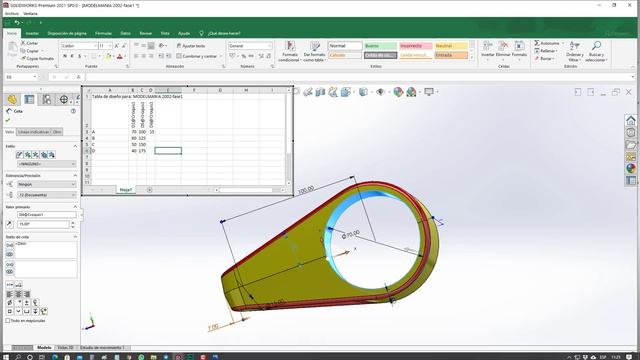Image resolution: width=640 pixels, height=360 pixels.
Task: Open help for the Cota panel
Action: click(73, 111)
